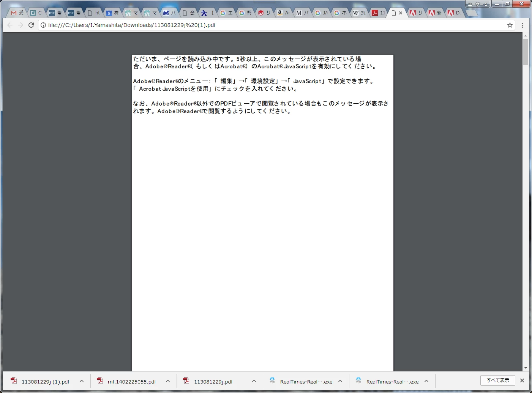532x393 pixels.
Task: Click the browser back arrow
Action: (10, 25)
